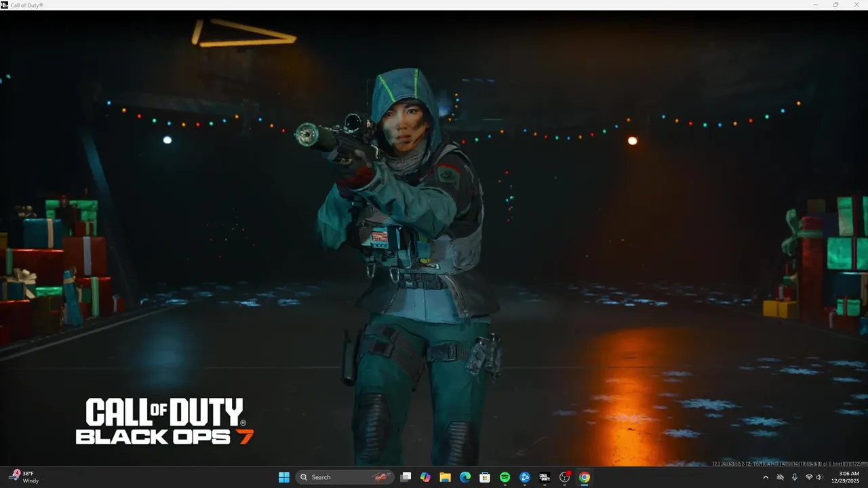Select the Call of Duty taskbar icon
This screenshot has height=488, width=868.
coord(545,477)
